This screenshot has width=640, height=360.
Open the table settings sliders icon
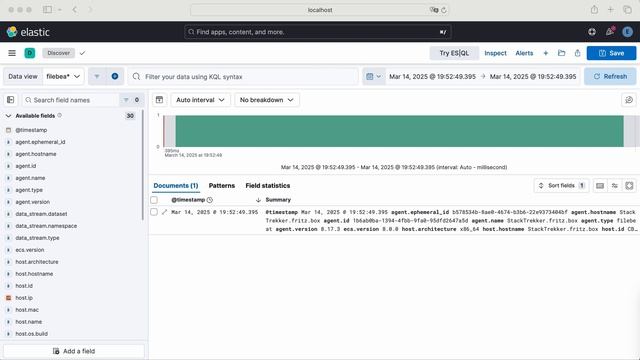615,186
